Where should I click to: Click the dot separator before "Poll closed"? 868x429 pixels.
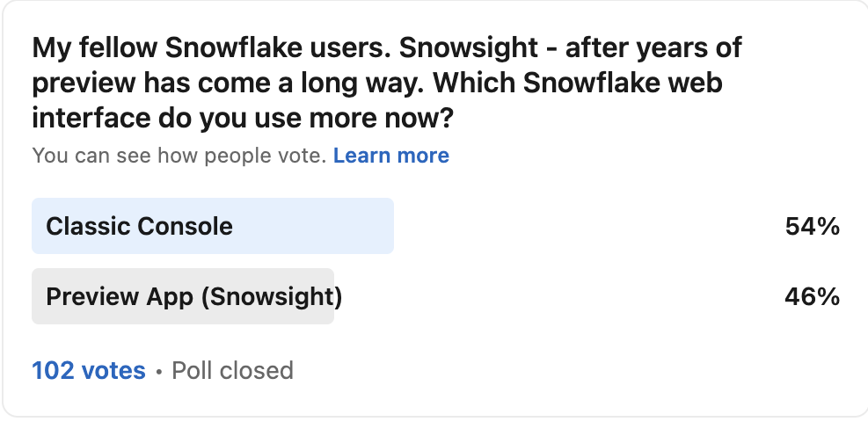[x=159, y=372]
